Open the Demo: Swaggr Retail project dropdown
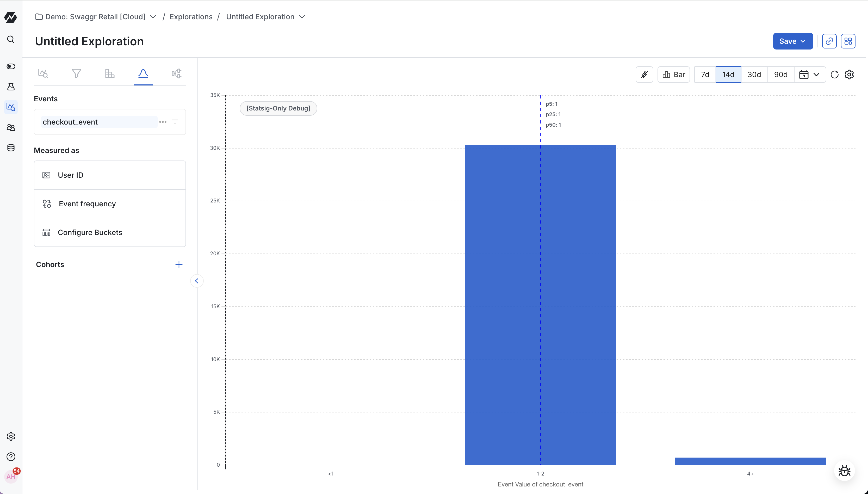This screenshot has width=868, height=494. (153, 17)
